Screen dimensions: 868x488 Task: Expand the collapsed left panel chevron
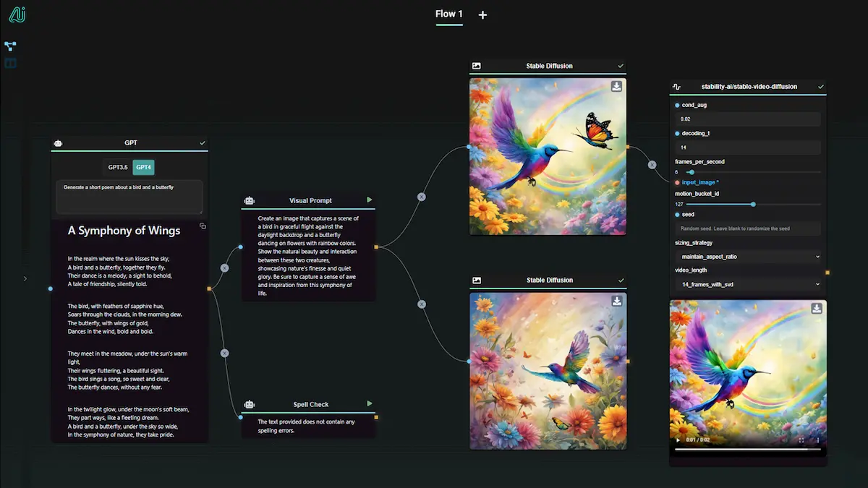[x=25, y=278]
